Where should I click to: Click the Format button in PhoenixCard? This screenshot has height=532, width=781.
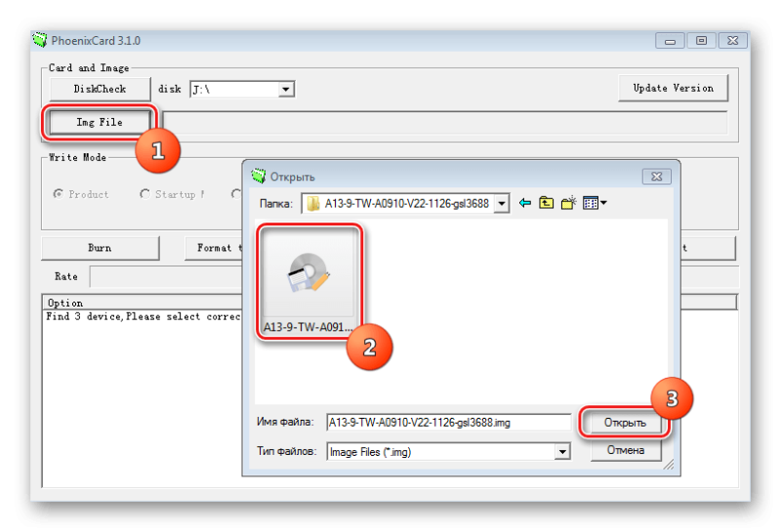214,248
